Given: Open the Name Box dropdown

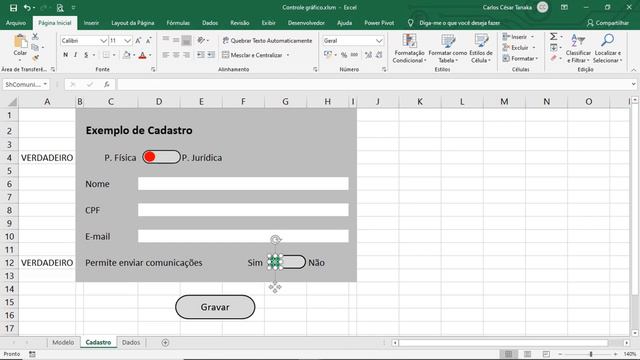Looking at the screenshot, I should coord(45,84).
